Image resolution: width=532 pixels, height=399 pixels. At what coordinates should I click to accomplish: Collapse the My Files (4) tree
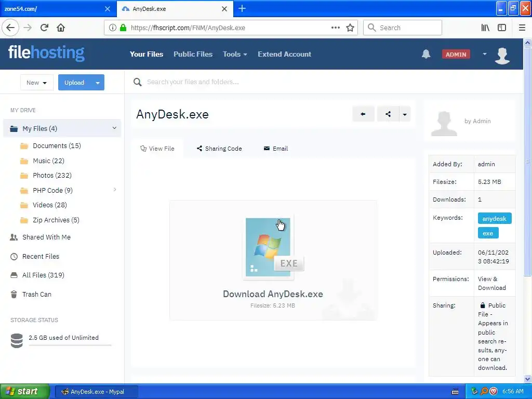click(114, 128)
